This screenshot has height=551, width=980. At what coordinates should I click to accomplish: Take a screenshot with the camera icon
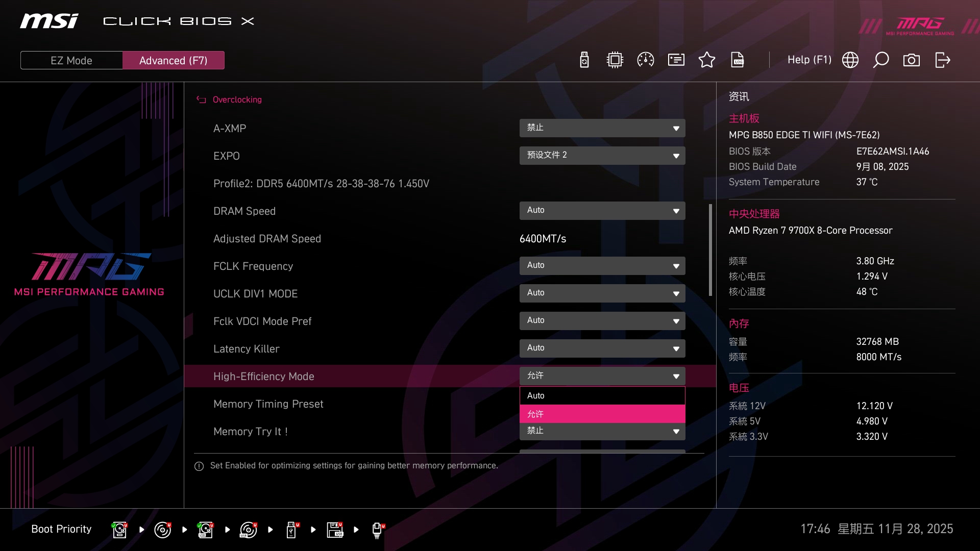[912, 60]
